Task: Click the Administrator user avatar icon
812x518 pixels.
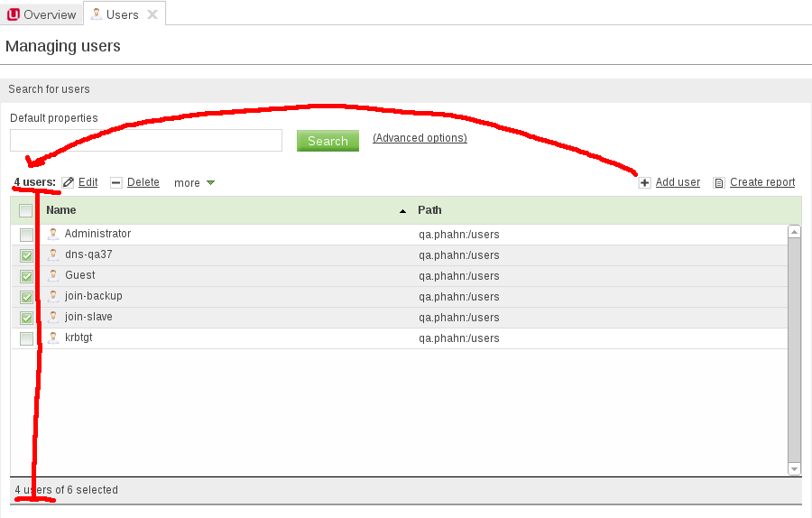Action: [53, 235]
